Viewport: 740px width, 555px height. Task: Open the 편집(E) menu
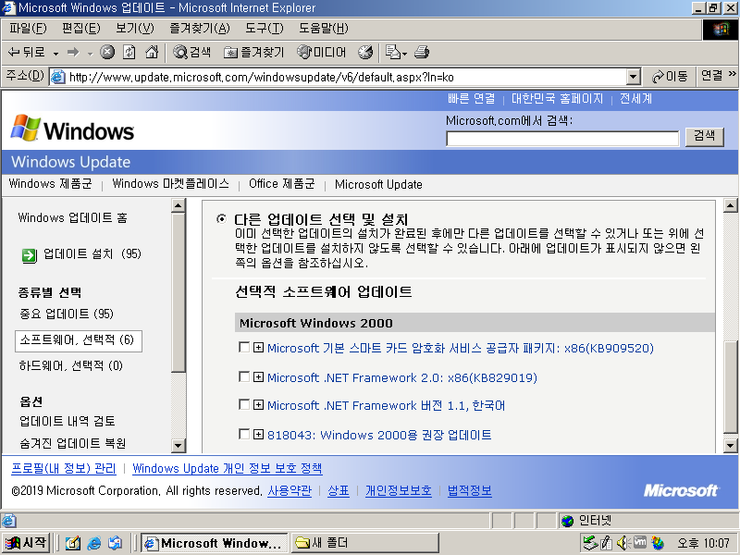coord(81,28)
